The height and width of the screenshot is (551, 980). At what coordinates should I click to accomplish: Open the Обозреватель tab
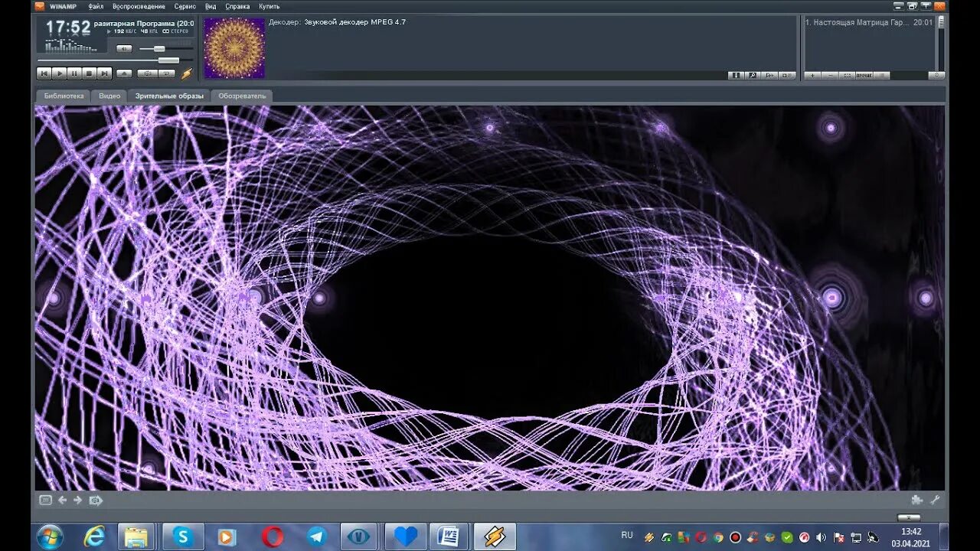(x=242, y=96)
